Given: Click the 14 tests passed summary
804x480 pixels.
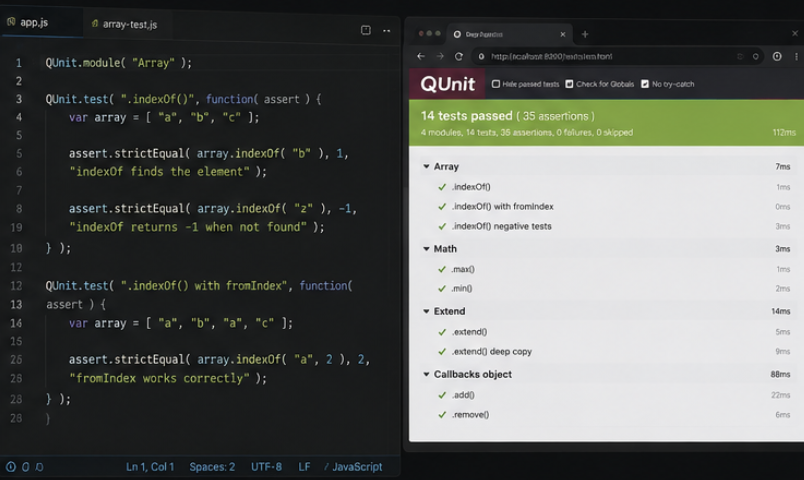Looking at the screenshot, I should click(508, 116).
